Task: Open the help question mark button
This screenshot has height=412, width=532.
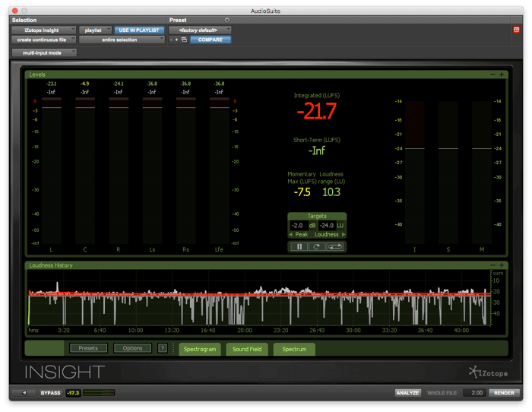Action: pos(163,348)
